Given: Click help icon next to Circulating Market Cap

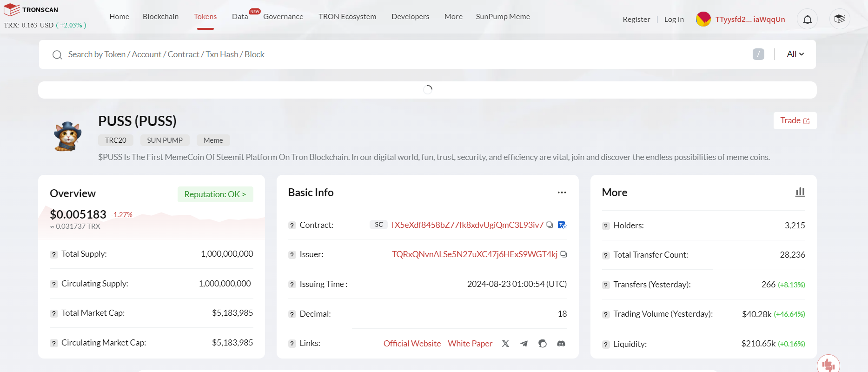Looking at the screenshot, I should (x=54, y=343).
